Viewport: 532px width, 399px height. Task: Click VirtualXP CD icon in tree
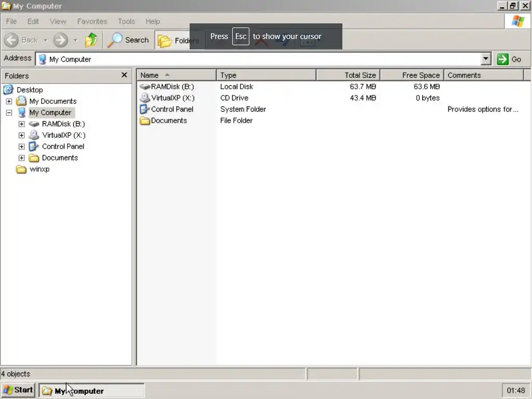point(34,135)
